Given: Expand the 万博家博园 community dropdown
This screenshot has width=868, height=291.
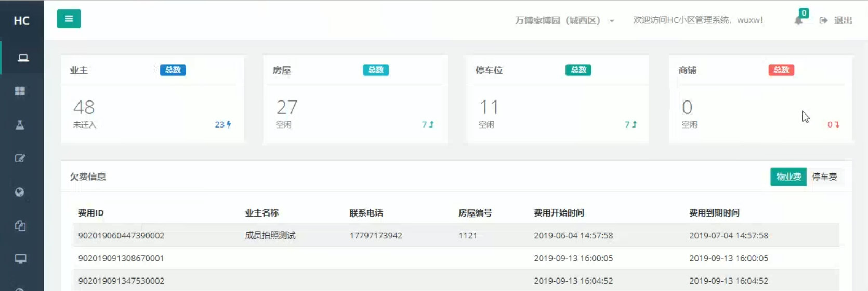Looking at the screenshot, I should [564, 21].
